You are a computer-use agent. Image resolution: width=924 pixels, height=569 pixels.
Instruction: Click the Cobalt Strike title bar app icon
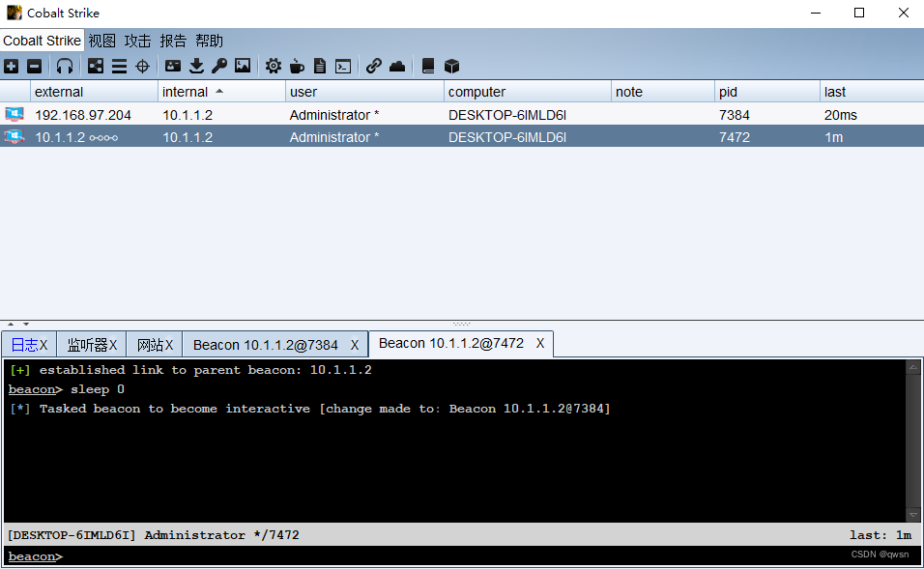coord(14,13)
